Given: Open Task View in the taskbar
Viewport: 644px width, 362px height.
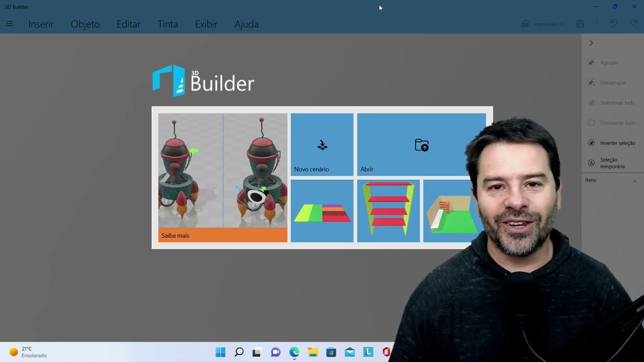Looking at the screenshot, I should click(257, 352).
